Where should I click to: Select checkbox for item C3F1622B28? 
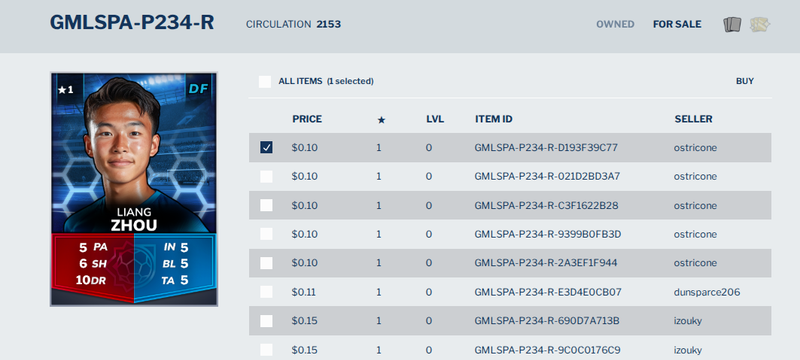click(x=266, y=205)
